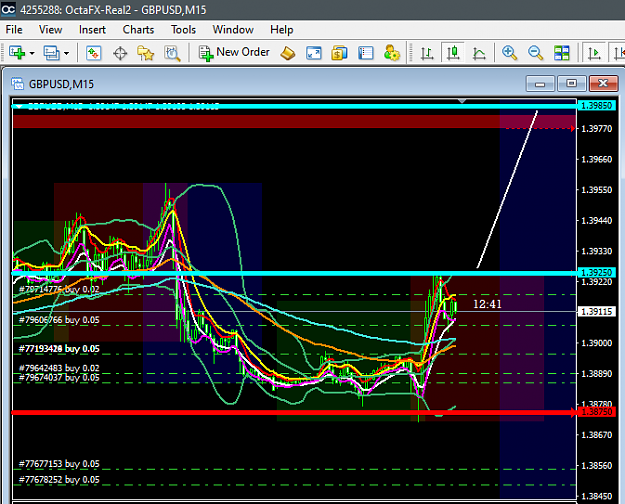Zoom in on the chart
This screenshot has width=625, height=504.
click(509, 53)
